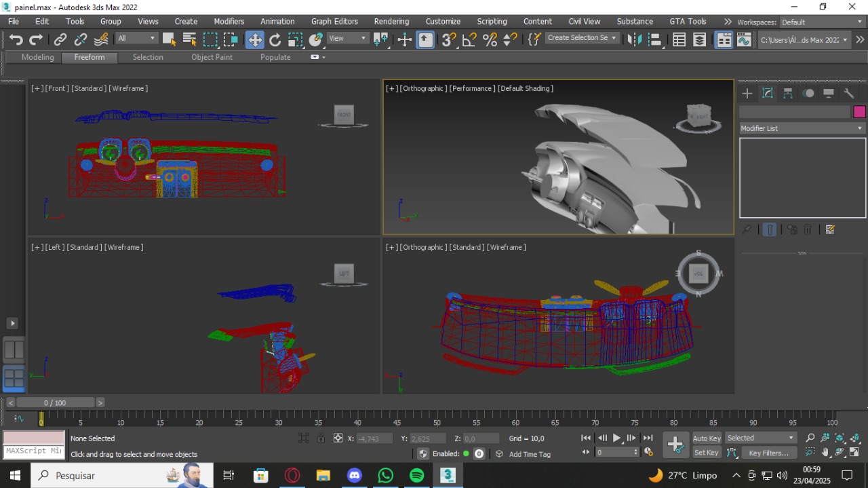Toggle Show End Result button
868x488 pixels.
pyautogui.click(x=770, y=230)
